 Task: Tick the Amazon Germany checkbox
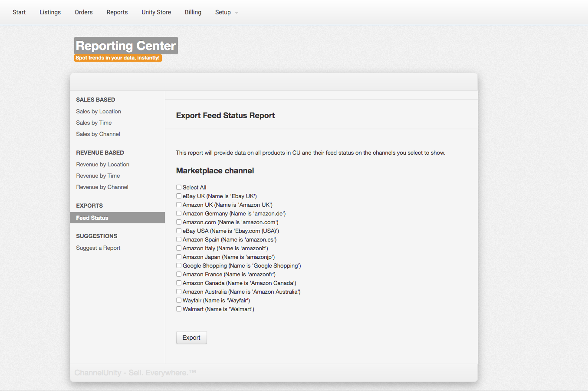tap(179, 213)
